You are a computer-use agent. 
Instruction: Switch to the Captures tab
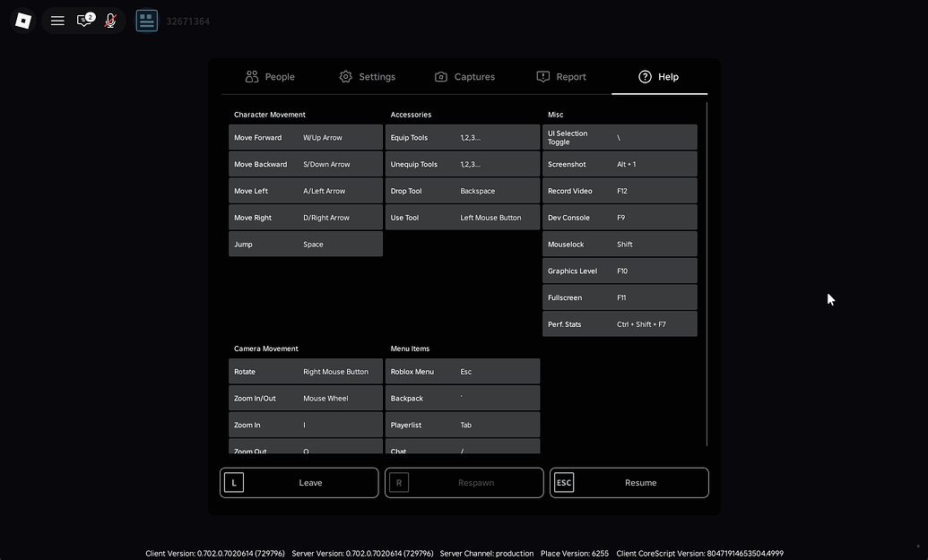tap(464, 77)
